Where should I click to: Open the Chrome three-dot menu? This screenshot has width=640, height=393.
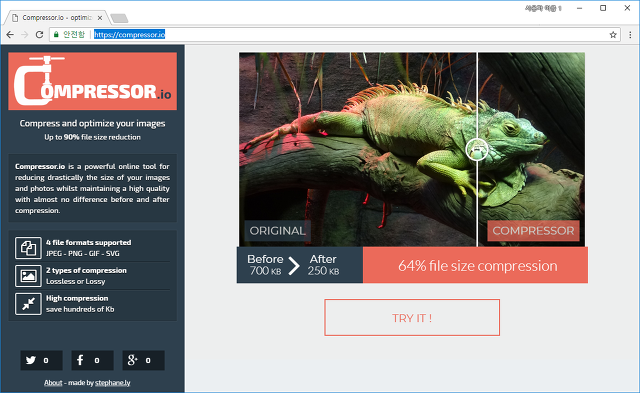click(630, 35)
